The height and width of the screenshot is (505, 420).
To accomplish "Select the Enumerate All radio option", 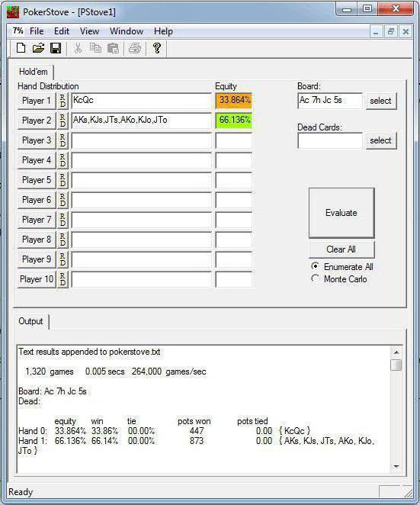I will (x=316, y=266).
